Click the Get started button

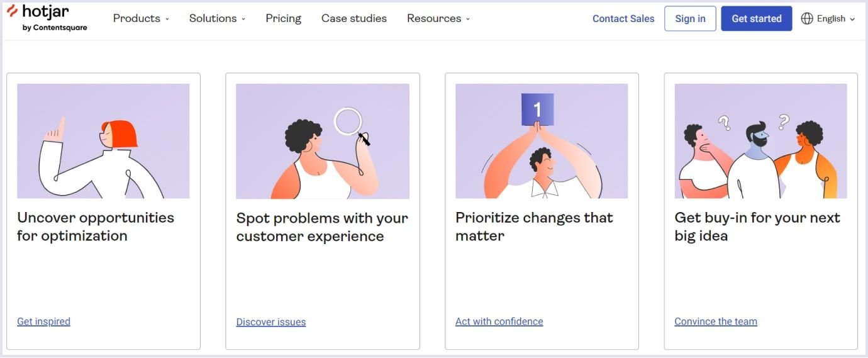[757, 19]
